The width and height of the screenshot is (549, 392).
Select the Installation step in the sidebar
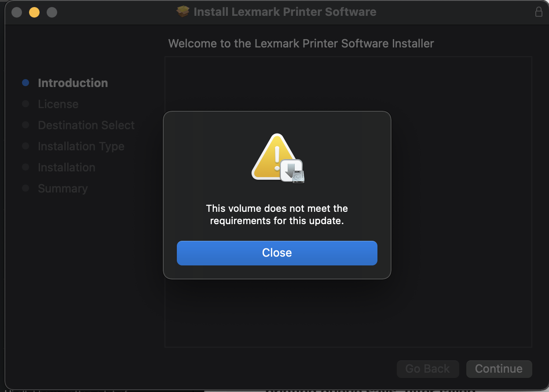point(66,167)
